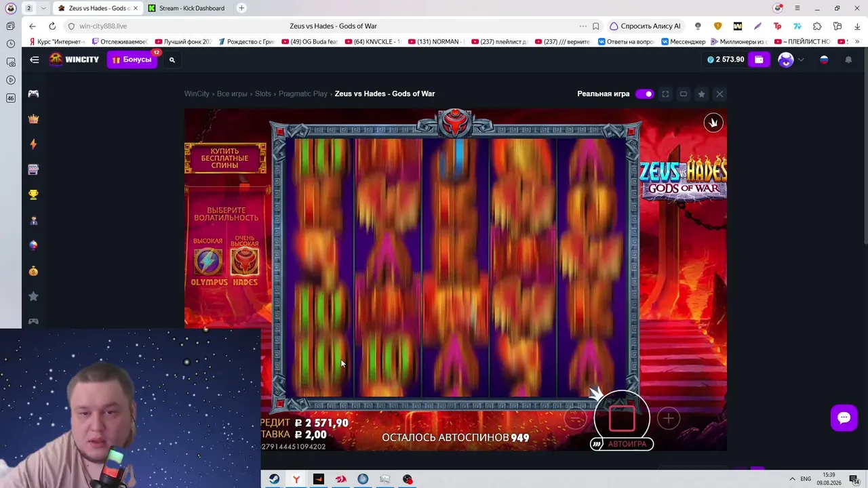Image resolution: width=868 pixels, height=488 pixels.
Task: Increase the bet with plus button
Action: tap(668, 419)
